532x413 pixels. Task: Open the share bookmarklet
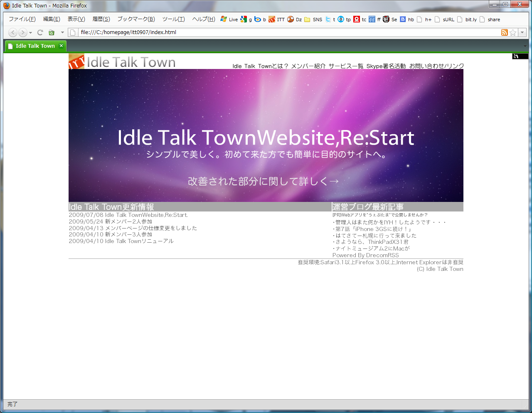490,19
